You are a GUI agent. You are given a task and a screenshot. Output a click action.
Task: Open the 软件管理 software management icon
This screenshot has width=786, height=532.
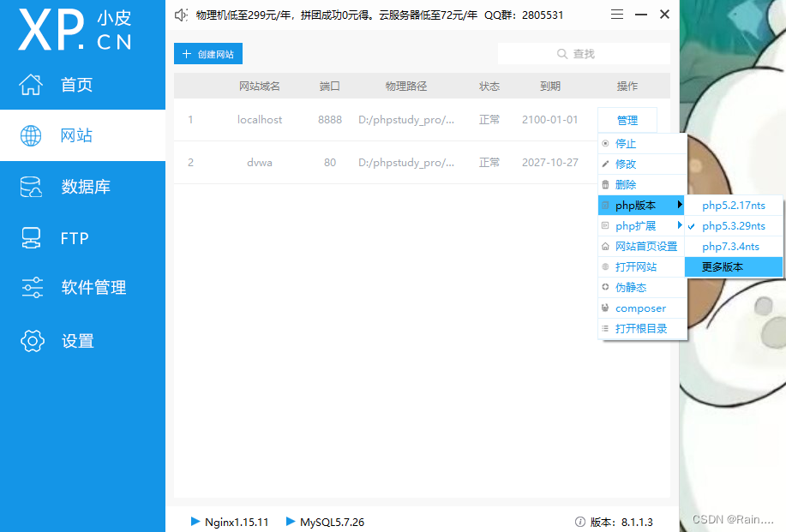pos(31,288)
